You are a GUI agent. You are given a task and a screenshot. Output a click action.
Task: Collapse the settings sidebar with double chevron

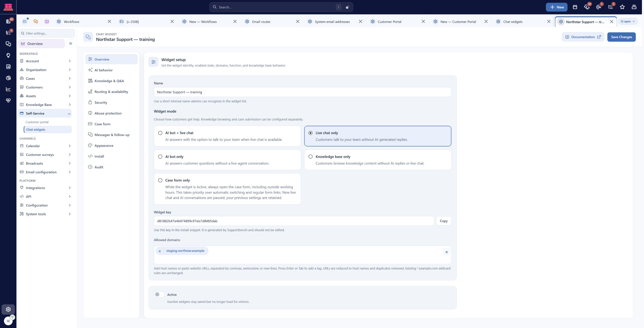coord(71,44)
